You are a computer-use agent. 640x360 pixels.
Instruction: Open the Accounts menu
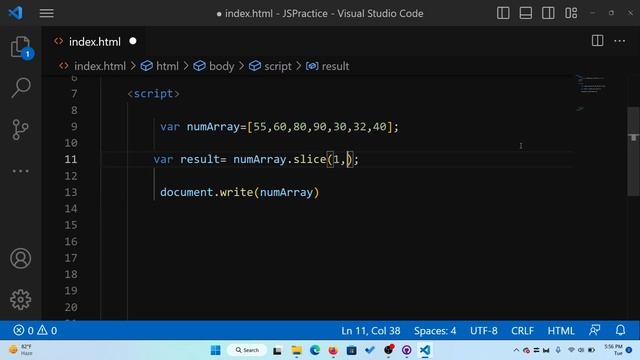tap(20, 258)
